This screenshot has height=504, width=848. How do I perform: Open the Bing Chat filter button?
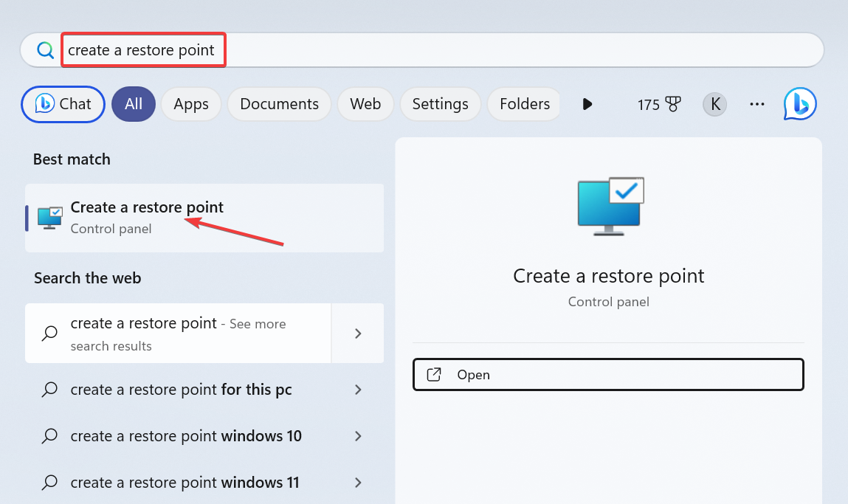63,104
